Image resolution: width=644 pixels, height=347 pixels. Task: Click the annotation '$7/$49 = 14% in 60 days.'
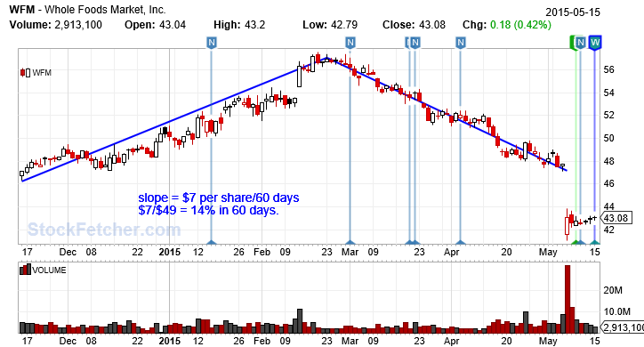[x=209, y=210]
